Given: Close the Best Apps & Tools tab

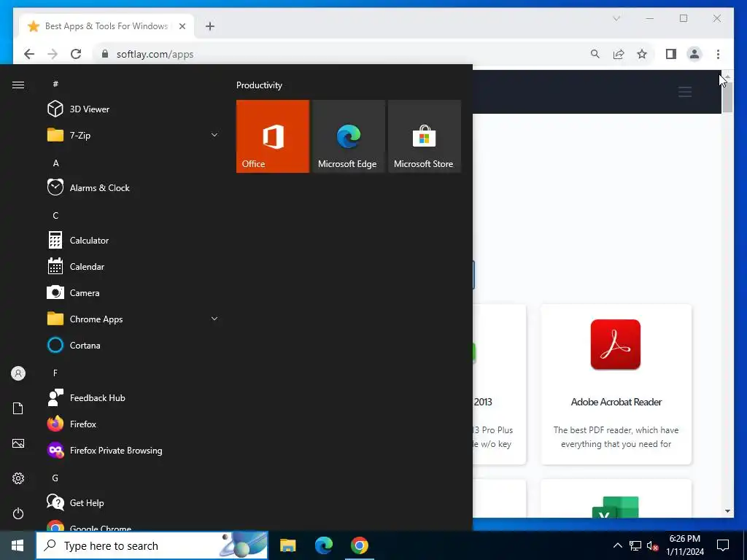Looking at the screenshot, I should pyautogui.click(x=182, y=26).
